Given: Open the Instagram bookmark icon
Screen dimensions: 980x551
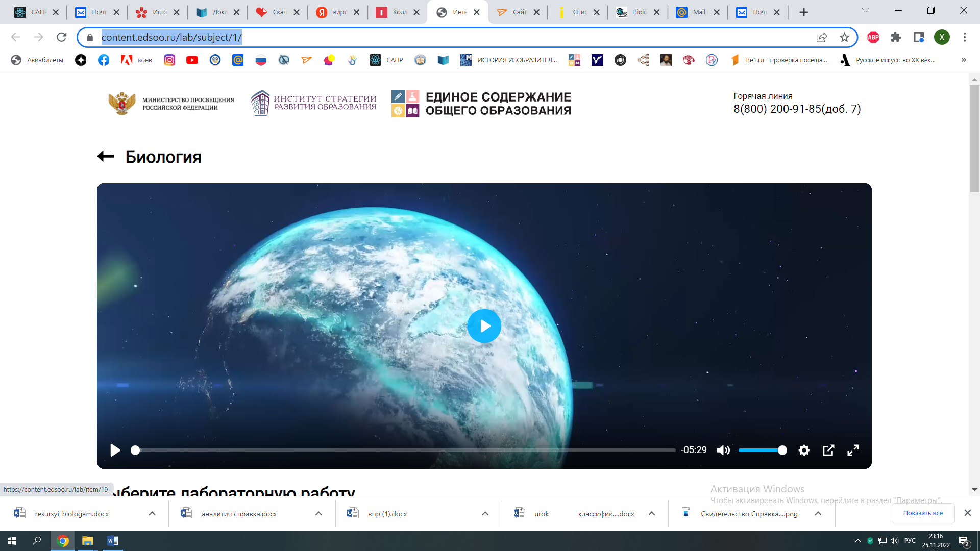Looking at the screenshot, I should click(x=169, y=60).
